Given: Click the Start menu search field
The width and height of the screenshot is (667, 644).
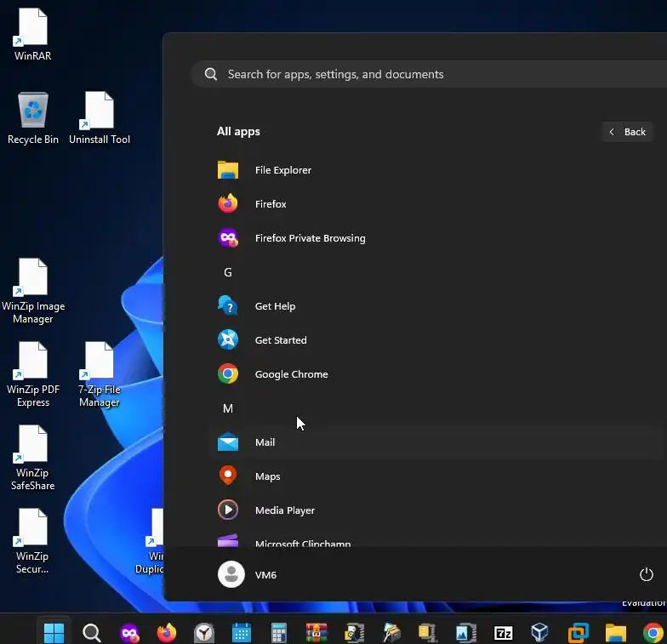Looking at the screenshot, I should pyautogui.click(x=429, y=74).
